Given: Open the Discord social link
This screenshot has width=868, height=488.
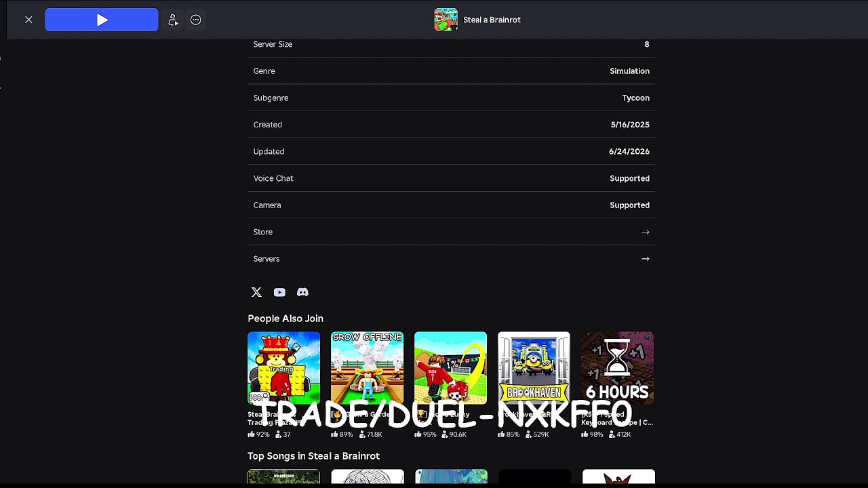Looking at the screenshot, I should click(302, 292).
